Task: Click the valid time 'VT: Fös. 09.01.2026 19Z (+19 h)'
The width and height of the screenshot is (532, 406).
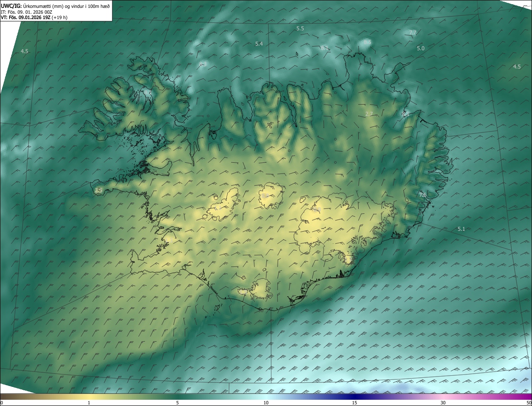Action: point(34,17)
